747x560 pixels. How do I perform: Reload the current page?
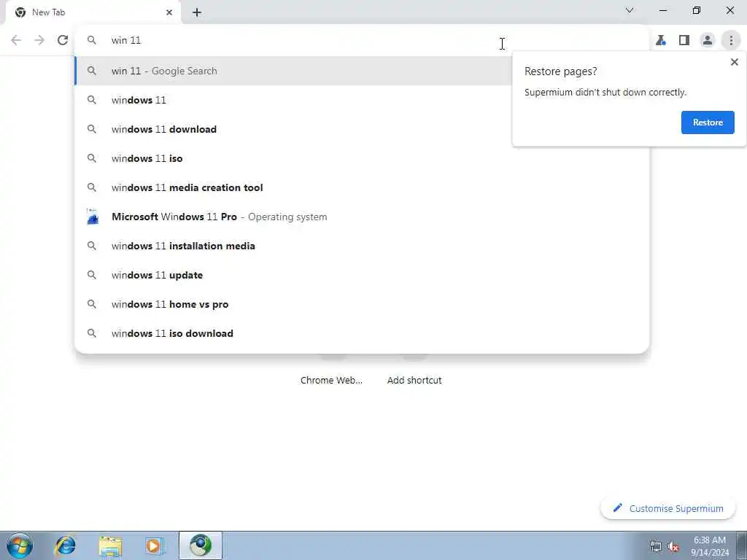tap(63, 40)
